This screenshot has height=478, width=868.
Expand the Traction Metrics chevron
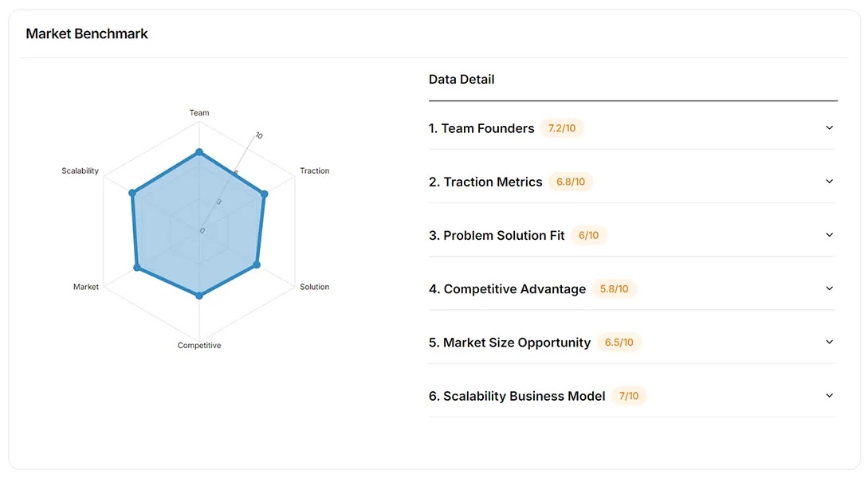coord(829,182)
